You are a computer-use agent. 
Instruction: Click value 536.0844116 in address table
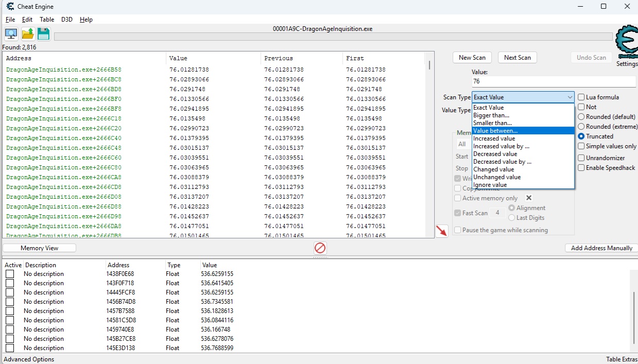click(x=217, y=320)
